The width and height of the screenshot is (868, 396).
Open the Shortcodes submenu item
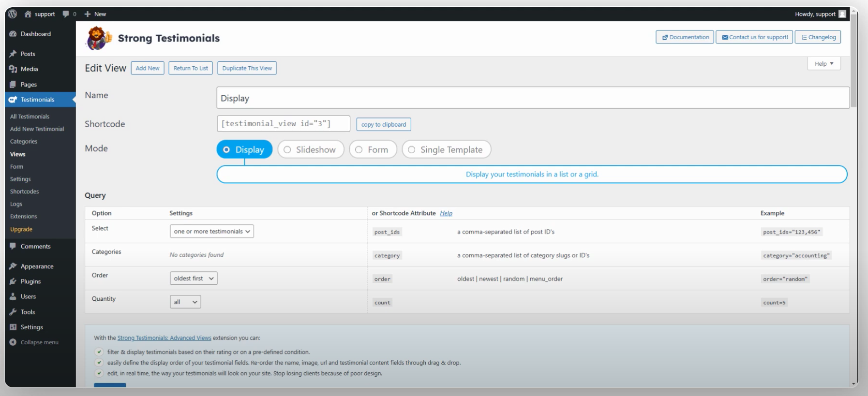pyautogui.click(x=24, y=191)
